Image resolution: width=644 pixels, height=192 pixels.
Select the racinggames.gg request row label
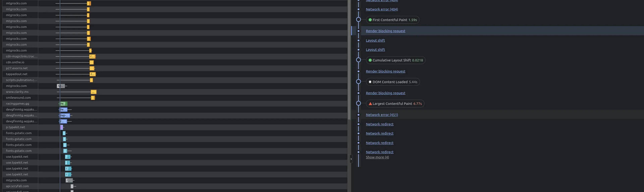(17, 104)
